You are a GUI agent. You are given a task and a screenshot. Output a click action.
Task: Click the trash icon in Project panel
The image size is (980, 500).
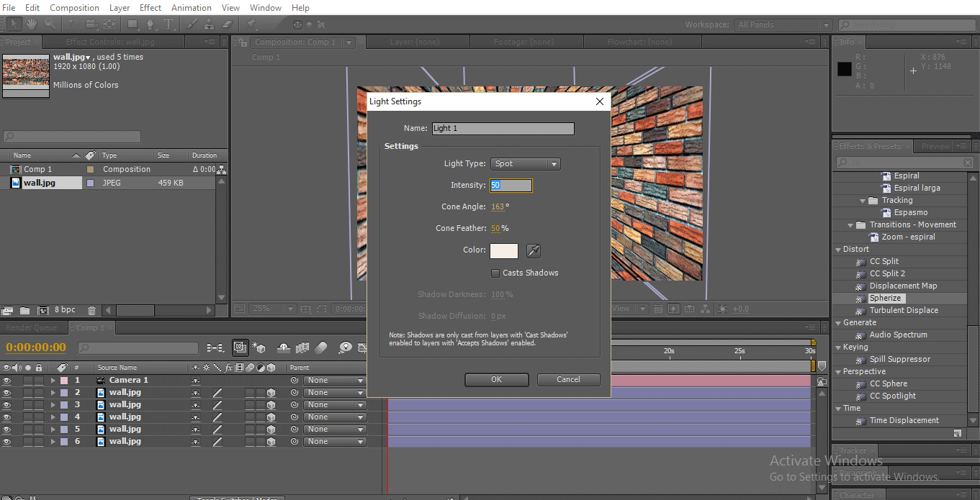coord(91,311)
